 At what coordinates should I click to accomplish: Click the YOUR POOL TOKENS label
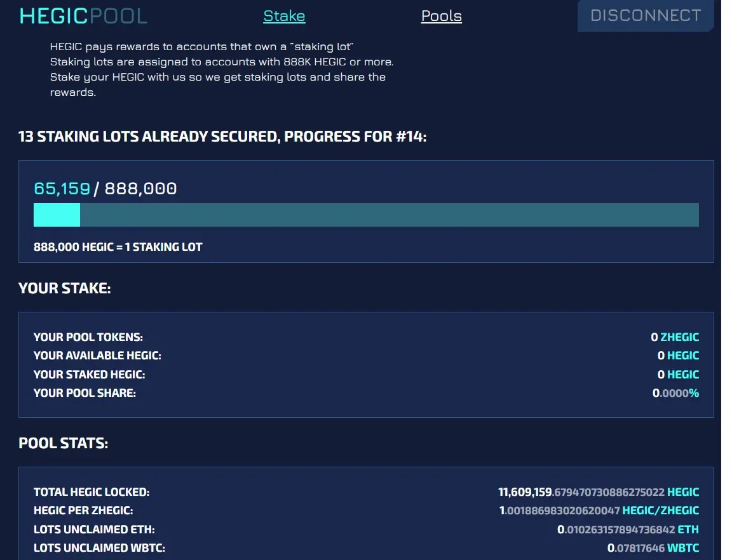coord(88,337)
